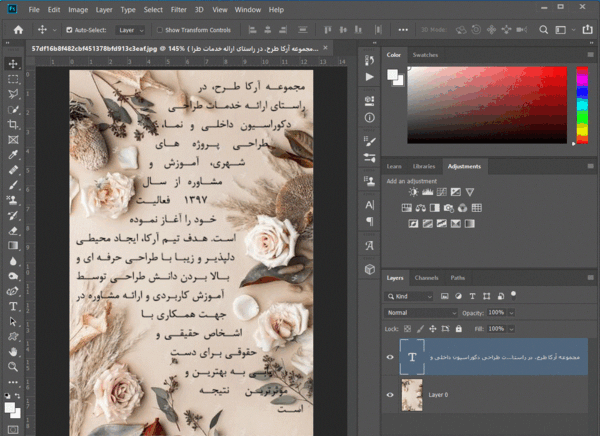Select the Custom Shape tool
Image resolution: width=600 pixels, height=436 pixels.
pyautogui.click(x=13, y=336)
